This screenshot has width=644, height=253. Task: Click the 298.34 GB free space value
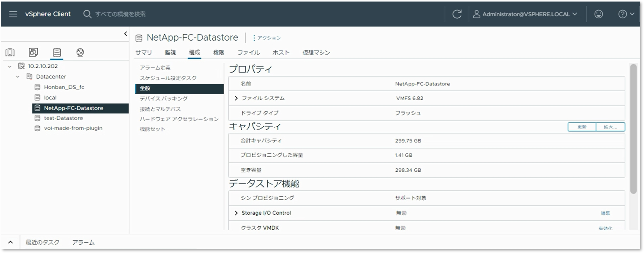(x=408, y=170)
